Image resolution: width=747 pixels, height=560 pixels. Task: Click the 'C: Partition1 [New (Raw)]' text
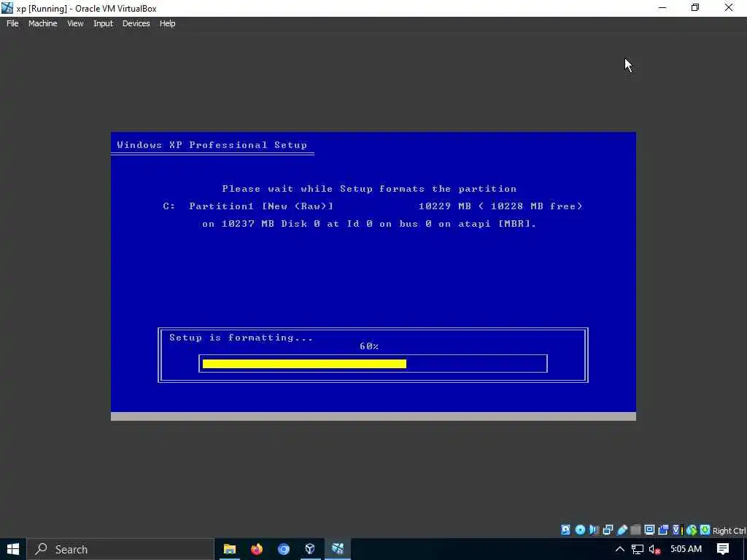248,206
